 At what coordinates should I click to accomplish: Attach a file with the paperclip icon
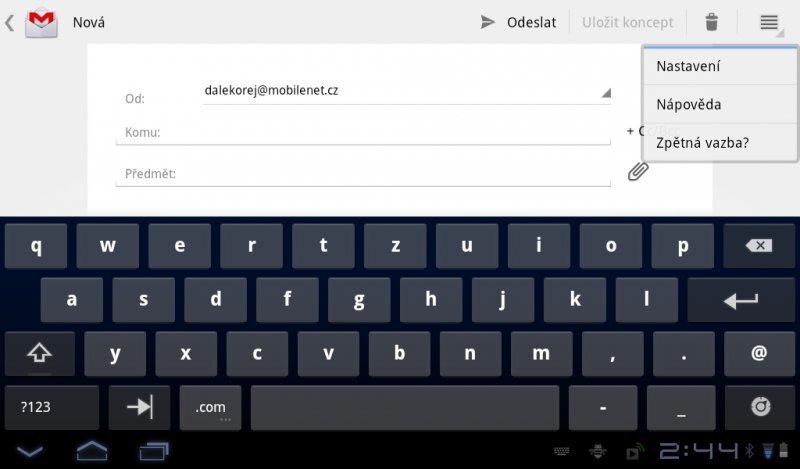tap(638, 171)
